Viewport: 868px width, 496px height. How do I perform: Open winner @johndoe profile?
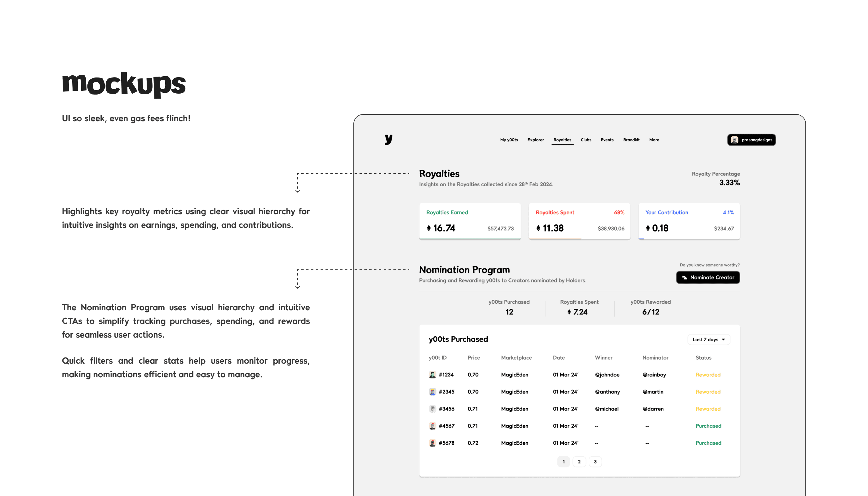coord(607,375)
